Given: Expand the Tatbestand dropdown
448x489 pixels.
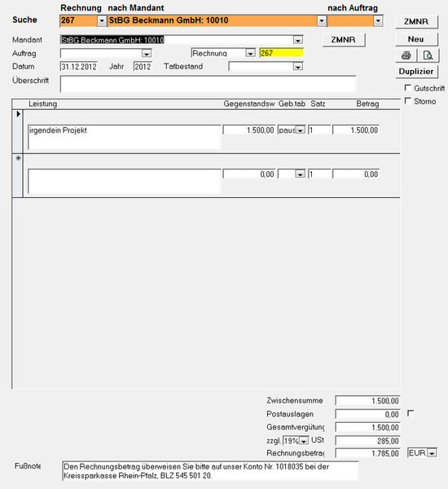Looking at the screenshot, I should (x=298, y=67).
